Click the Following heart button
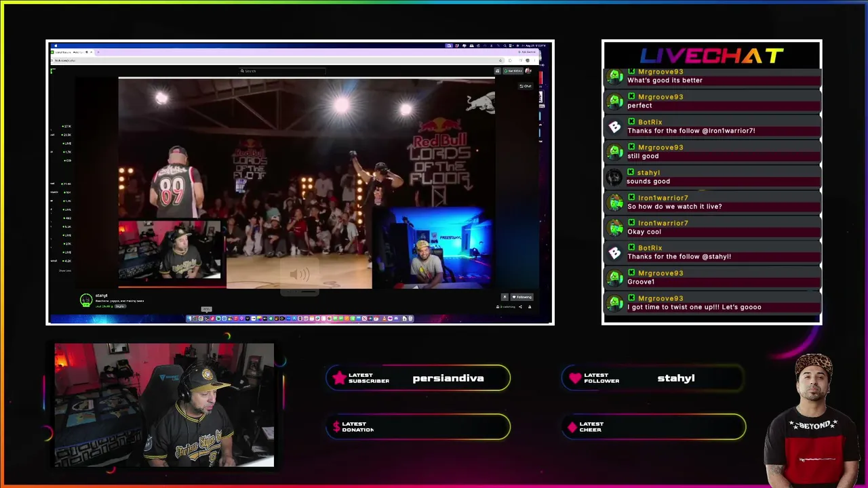This screenshot has height=488, width=868. coord(522,297)
